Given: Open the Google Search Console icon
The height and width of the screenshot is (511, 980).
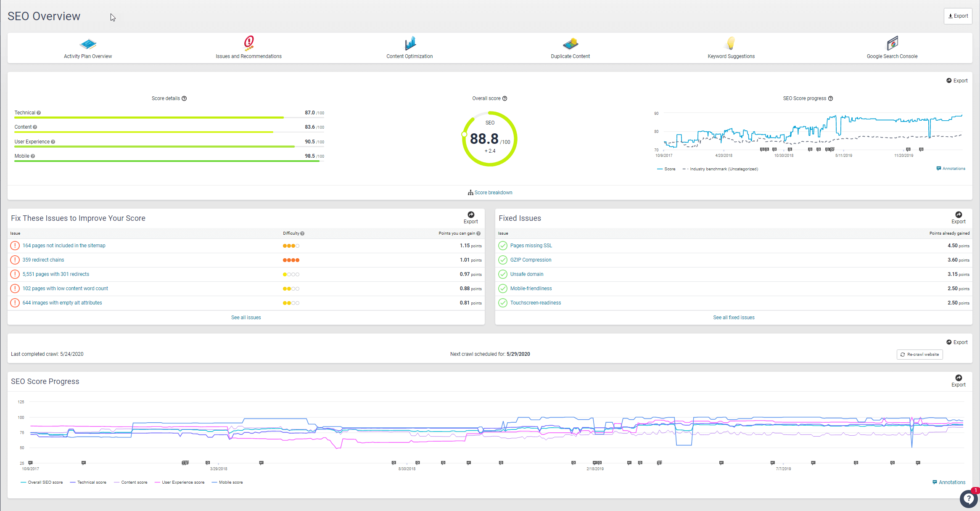Looking at the screenshot, I should point(892,43).
